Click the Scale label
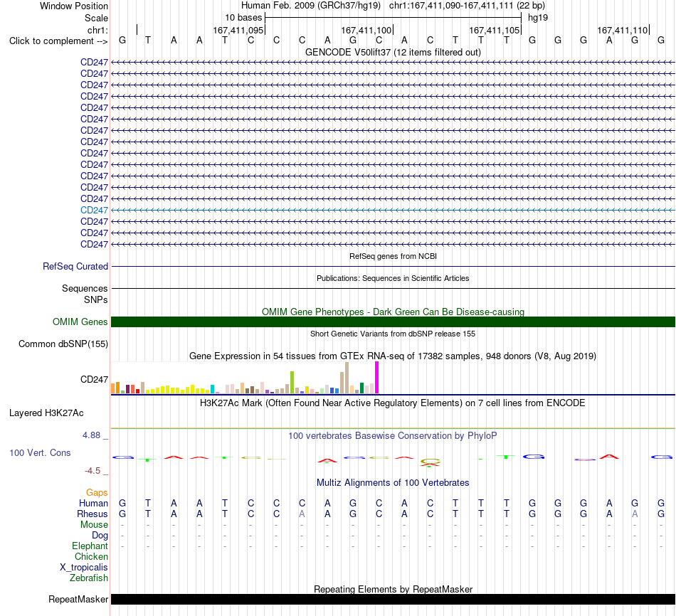 point(96,18)
